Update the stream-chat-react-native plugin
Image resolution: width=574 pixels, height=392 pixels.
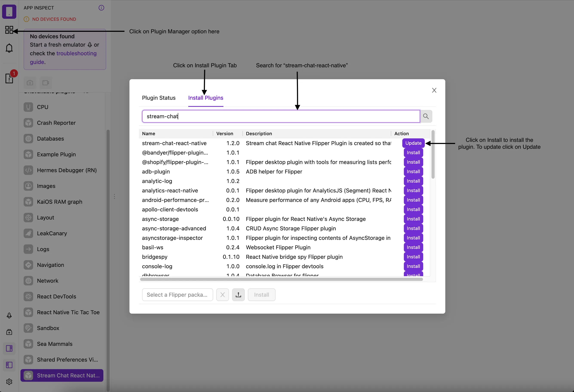[413, 143]
